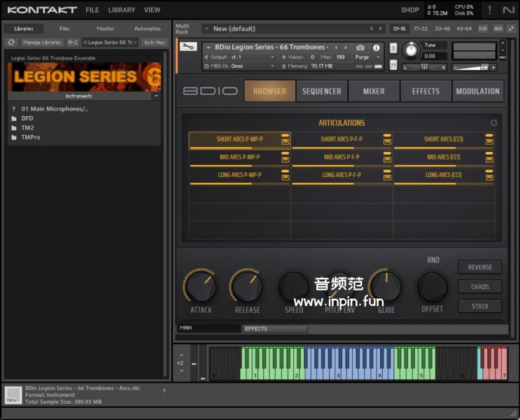Open the articulations settings gear
This screenshot has width=520, height=420.
click(493, 122)
